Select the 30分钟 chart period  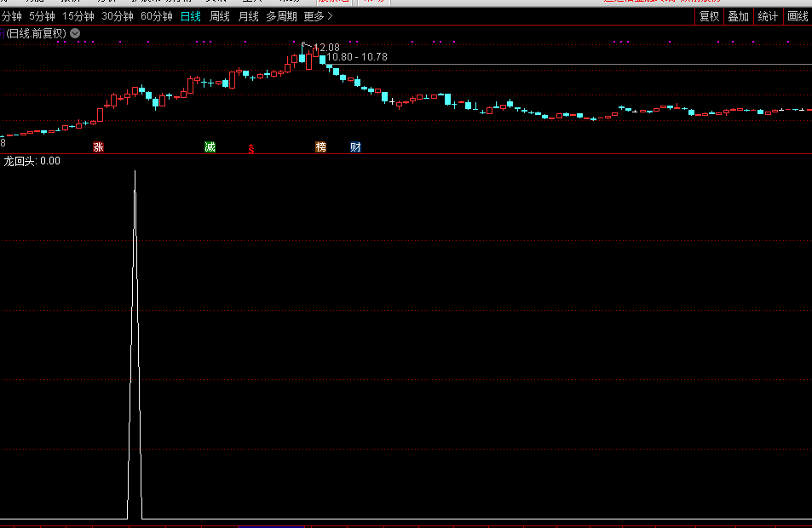coord(118,16)
